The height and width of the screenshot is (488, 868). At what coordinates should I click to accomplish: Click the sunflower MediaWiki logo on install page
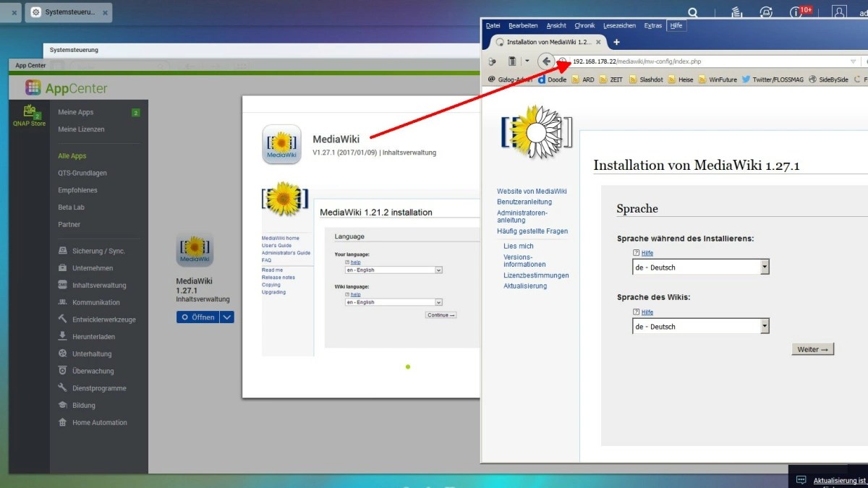click(x=537, y=131)
